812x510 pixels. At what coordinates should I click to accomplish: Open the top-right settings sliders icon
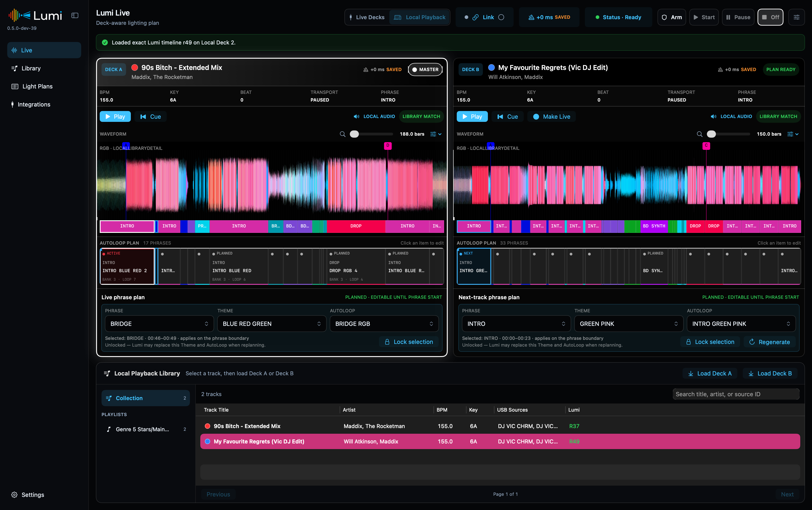click(796, 17)
